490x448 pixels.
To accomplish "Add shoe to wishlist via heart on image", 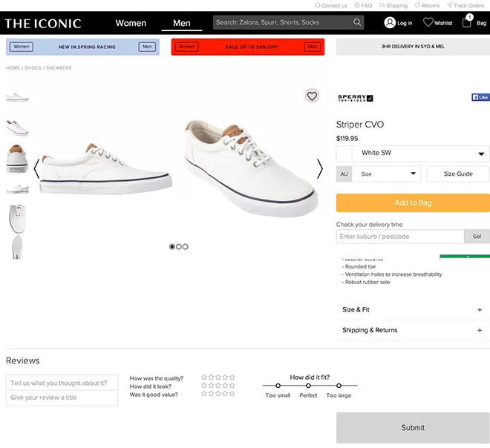I will [x=312, y=96].
